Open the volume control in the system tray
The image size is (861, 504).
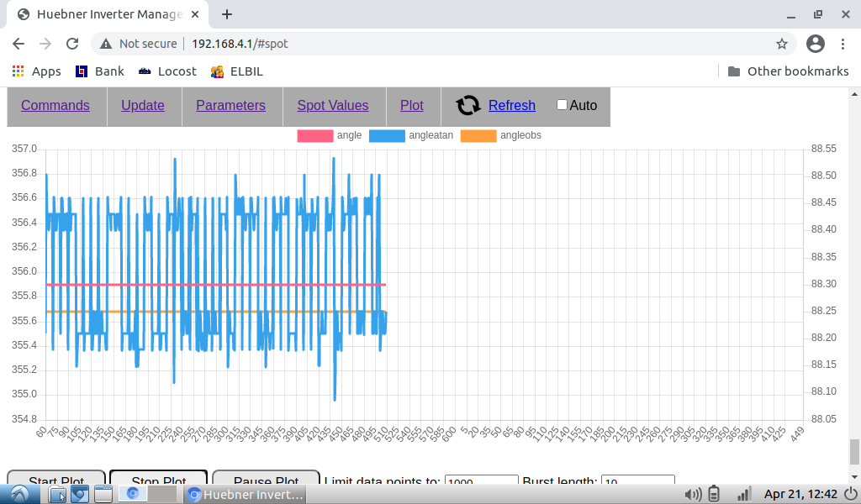(693, 494)
